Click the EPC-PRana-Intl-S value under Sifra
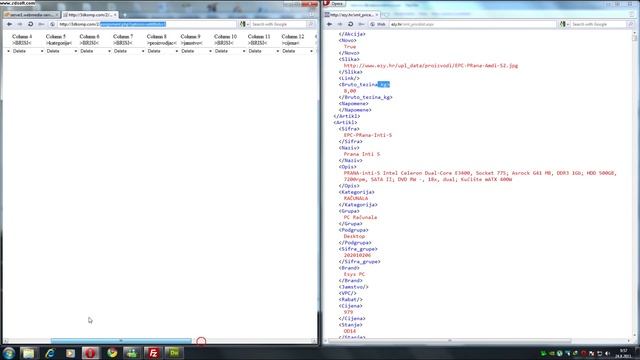 tap(367, 135)
